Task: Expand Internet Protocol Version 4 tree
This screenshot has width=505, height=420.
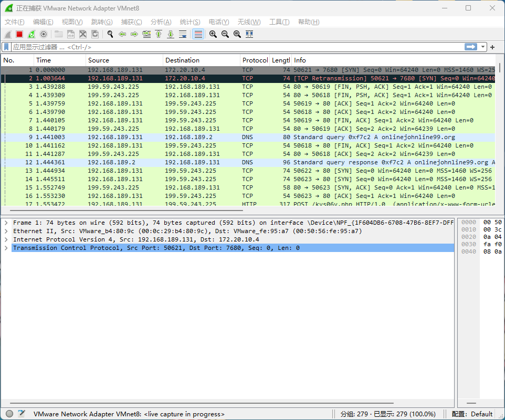Action: click(x=6, y=239)
